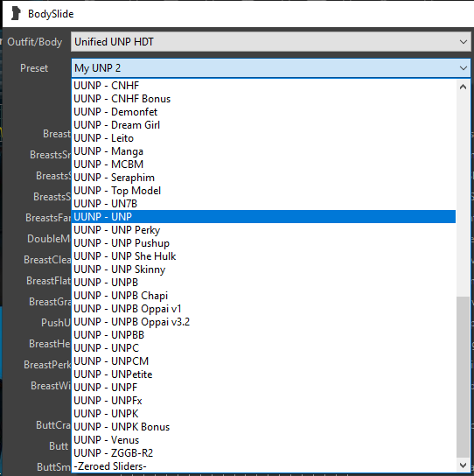Image resolution: width=474 pixels, height=476 pixels.
Task: Choose UUNP - UN7B preset
Action: point(263,204)
